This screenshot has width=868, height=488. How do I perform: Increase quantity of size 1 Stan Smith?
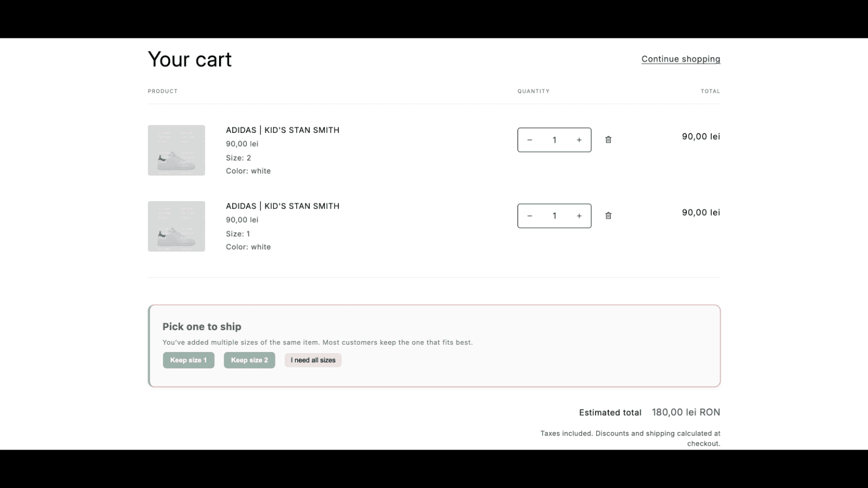[579, 216]
